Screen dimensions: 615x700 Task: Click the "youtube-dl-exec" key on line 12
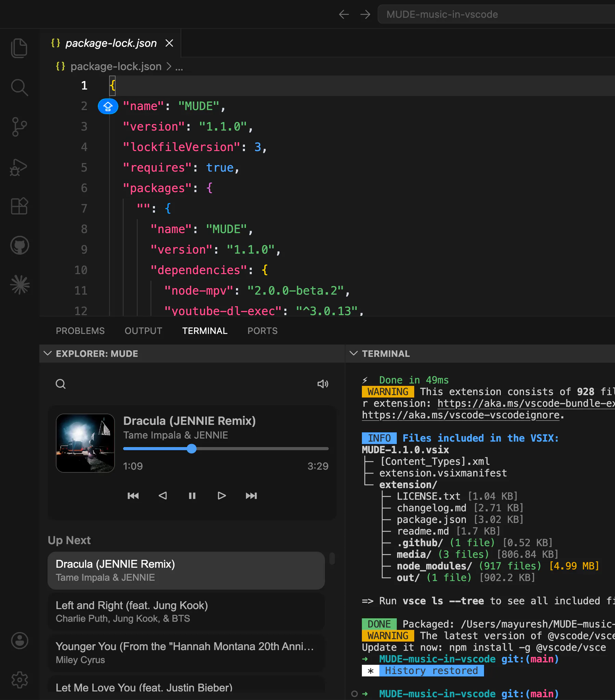tap(223, 311)
